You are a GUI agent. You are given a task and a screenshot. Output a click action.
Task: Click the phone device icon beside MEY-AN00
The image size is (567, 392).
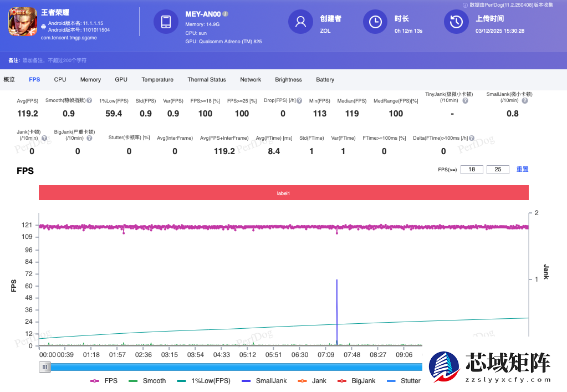click(x=166, y=22)
